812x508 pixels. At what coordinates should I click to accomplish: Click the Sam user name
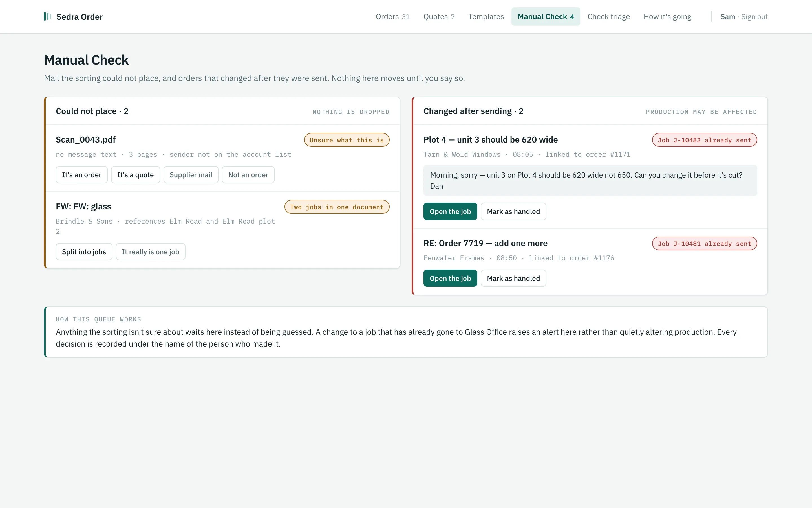point(727,17)
